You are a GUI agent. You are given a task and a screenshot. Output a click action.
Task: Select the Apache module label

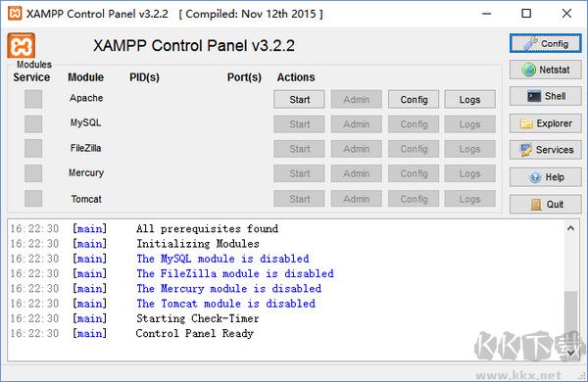(x=86, y=98)
